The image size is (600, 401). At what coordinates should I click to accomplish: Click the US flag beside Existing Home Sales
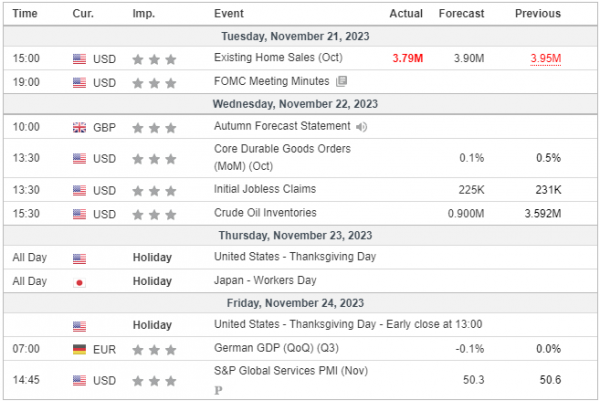[x=79, y=59]
